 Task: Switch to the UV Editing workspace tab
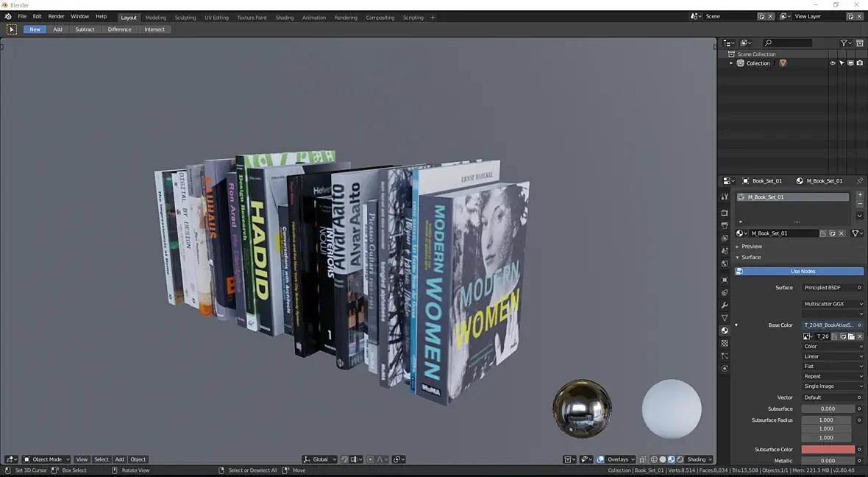[x=216, y=18]
